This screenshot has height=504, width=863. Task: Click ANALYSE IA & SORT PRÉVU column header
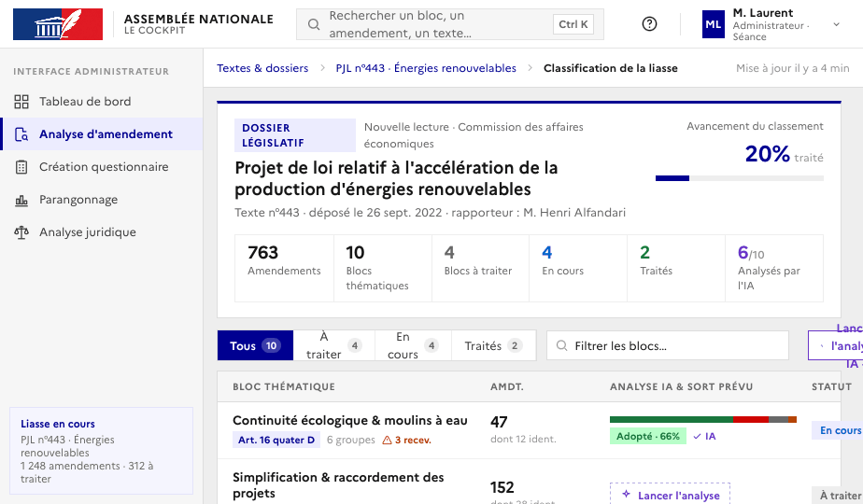point(682,386)
